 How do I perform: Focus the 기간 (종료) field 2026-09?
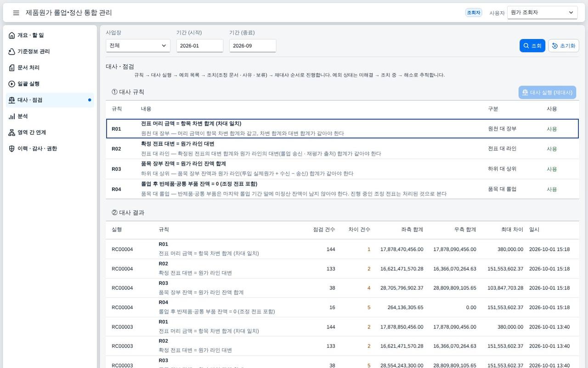(253, 46)
